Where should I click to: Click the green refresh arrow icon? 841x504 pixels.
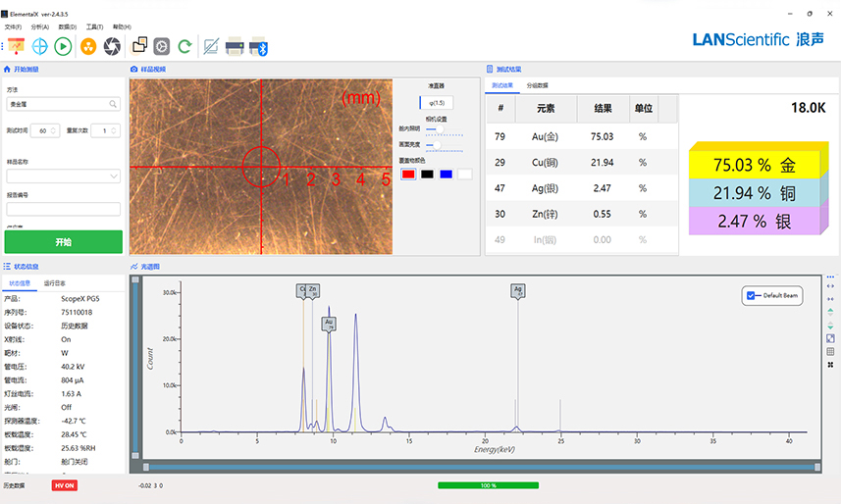[184, 45]
